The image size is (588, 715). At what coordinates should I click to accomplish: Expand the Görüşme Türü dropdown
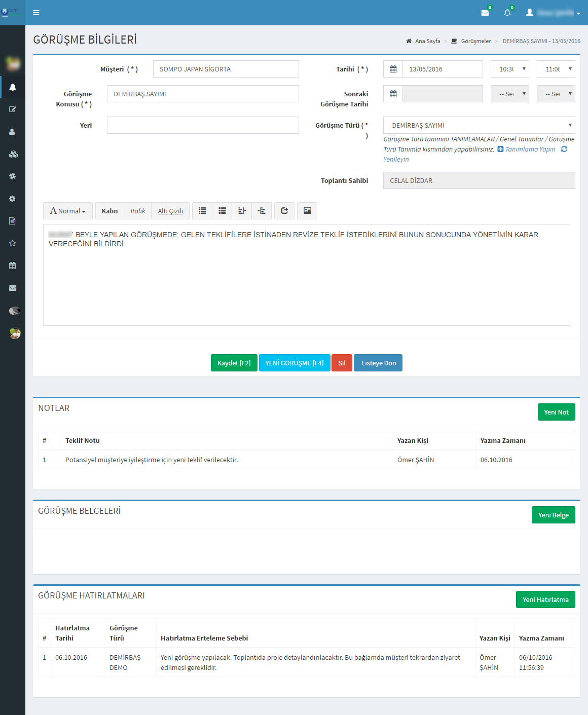(479, 125)
